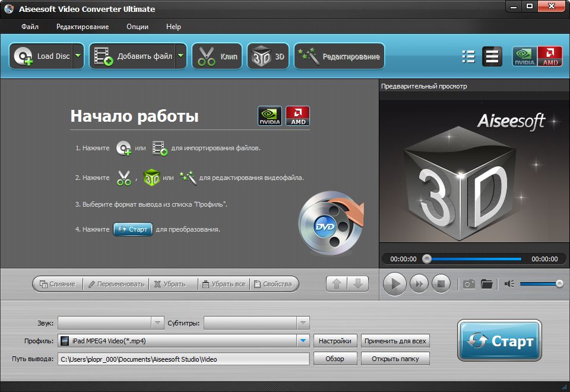The image size is (570, 392).
Task: Click the NVIDIA badge beside Начало работы
Action: pos(270,116)
